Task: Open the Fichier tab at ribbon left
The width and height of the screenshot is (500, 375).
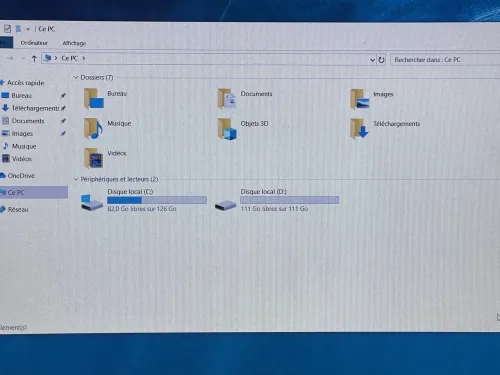Action: coord(6,43)
